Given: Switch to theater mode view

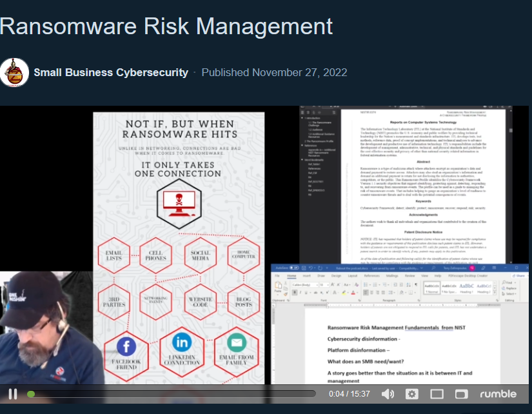Looking at the screenshot, I should click(x=437, y=394).
